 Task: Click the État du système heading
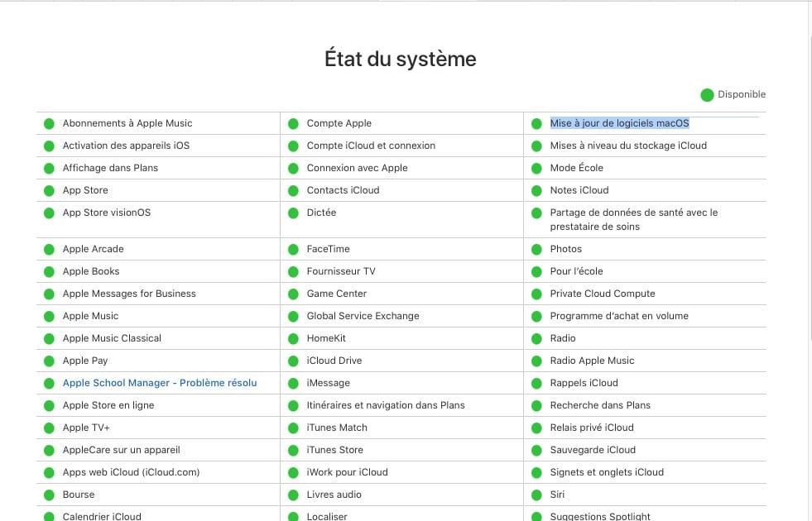[x=401, y=59]
